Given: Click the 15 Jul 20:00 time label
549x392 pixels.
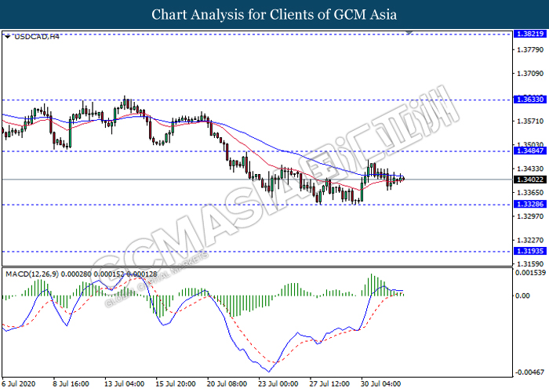Looking at the screenshot, I should point(176,384).
